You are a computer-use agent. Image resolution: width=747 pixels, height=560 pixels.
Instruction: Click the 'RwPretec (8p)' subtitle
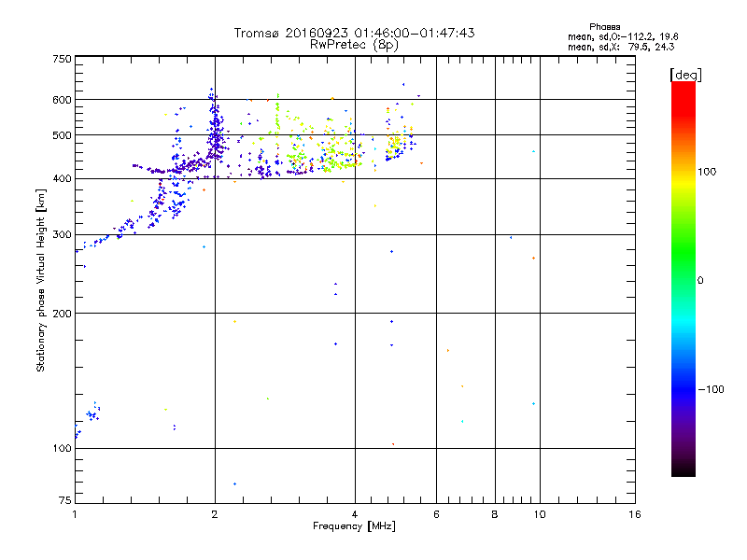click(x=354, y=45)
